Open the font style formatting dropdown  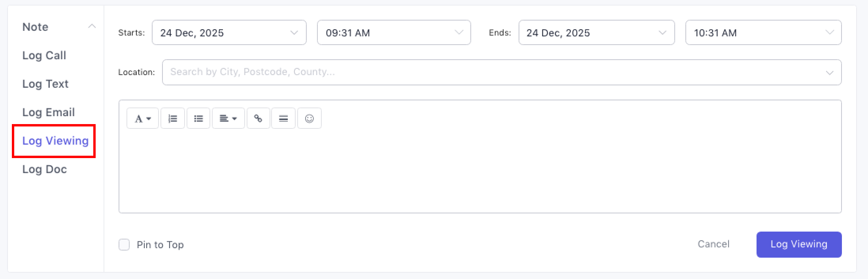coord(143,119)
